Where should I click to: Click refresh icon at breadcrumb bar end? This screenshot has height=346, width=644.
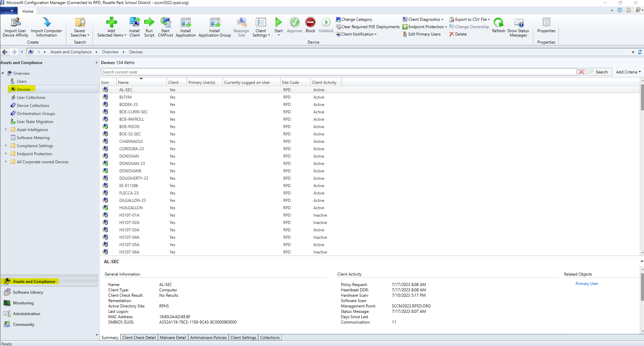[x=640, y=52]
